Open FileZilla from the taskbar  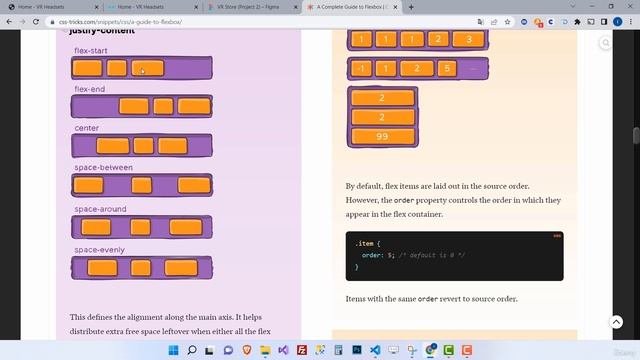pos(302,350)
